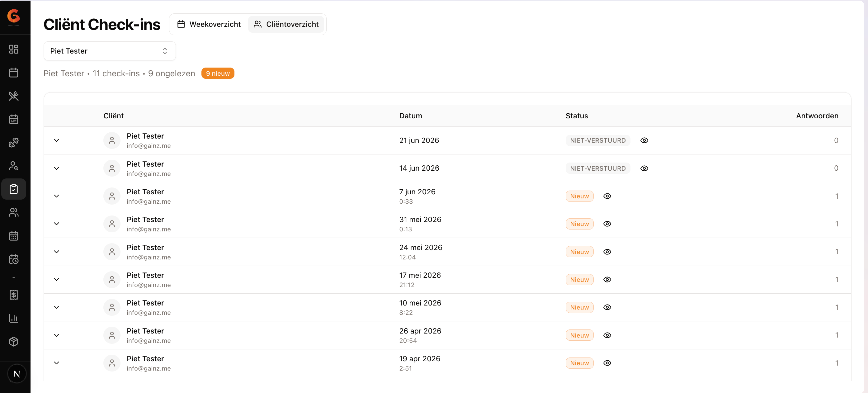Open the user search icon

point(13,165)
